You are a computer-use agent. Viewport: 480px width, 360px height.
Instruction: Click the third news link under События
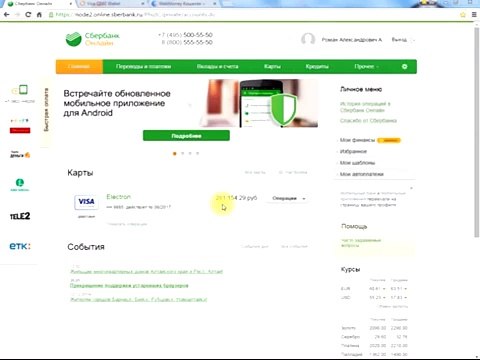[x=139, y=300]
